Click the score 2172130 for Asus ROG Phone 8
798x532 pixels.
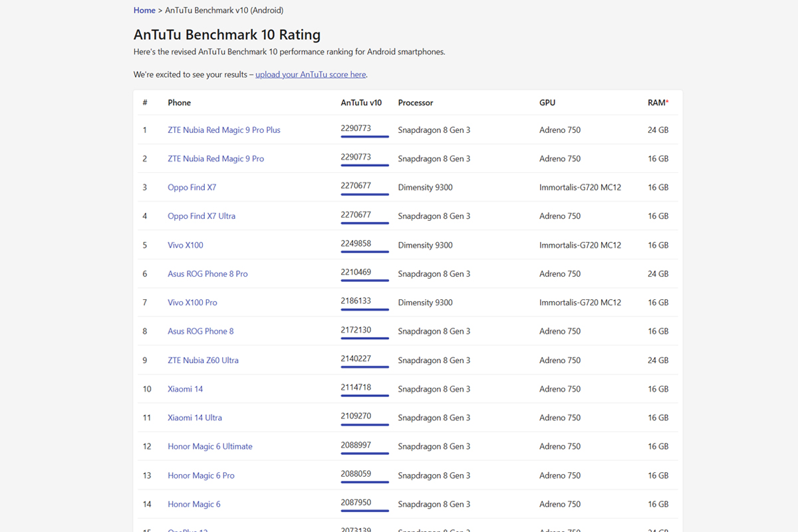[356, 330]
